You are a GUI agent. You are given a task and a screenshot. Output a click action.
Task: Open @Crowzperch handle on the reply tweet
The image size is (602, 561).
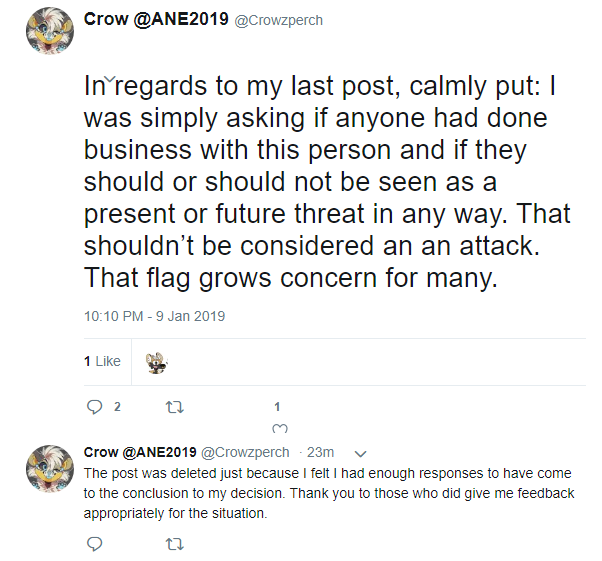pos(246,452)
